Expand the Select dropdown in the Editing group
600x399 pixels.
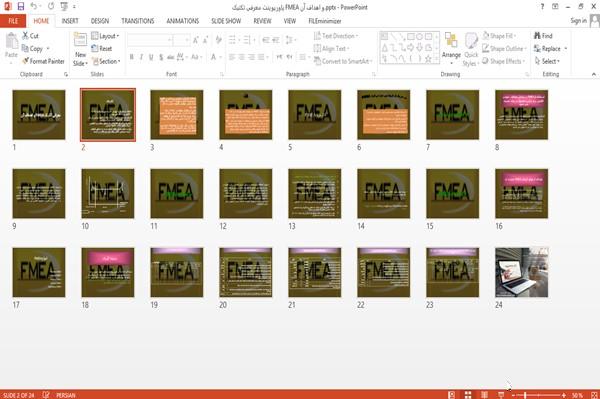547,61
